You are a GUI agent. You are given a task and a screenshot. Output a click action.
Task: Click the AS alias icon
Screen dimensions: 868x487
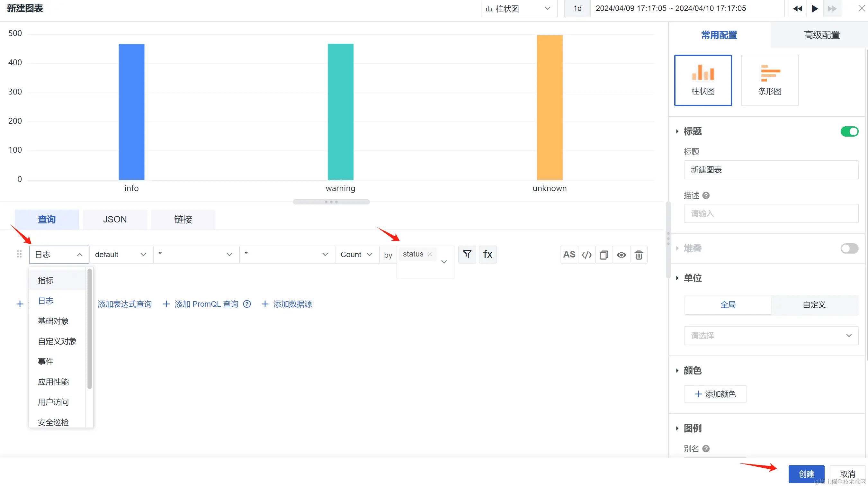point(569,255)
